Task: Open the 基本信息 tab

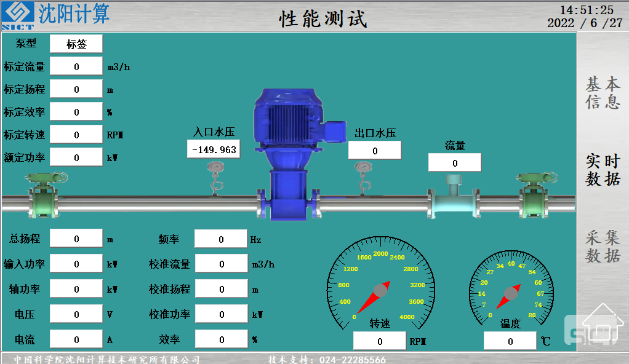Action: coord(602,93)
